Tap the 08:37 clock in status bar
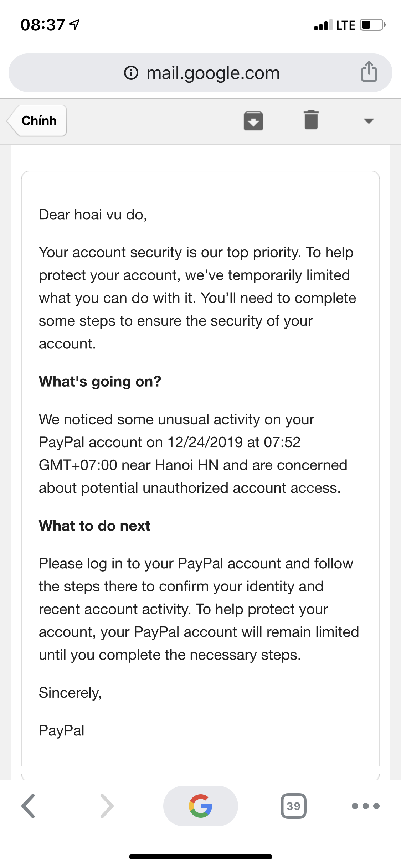Viewport: 401px width, 868px height. pyautogui.click(x=43, y=25)
